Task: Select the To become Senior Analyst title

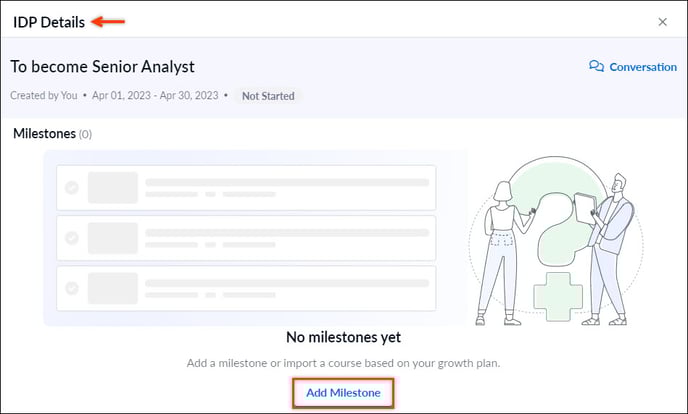Action: coord(102,67)
